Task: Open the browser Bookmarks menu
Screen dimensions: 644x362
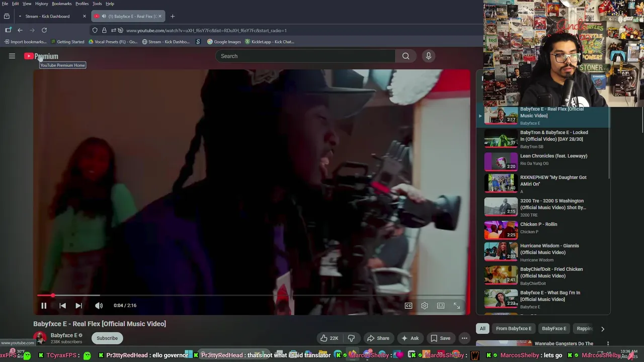Action: [x=61, y=4]
